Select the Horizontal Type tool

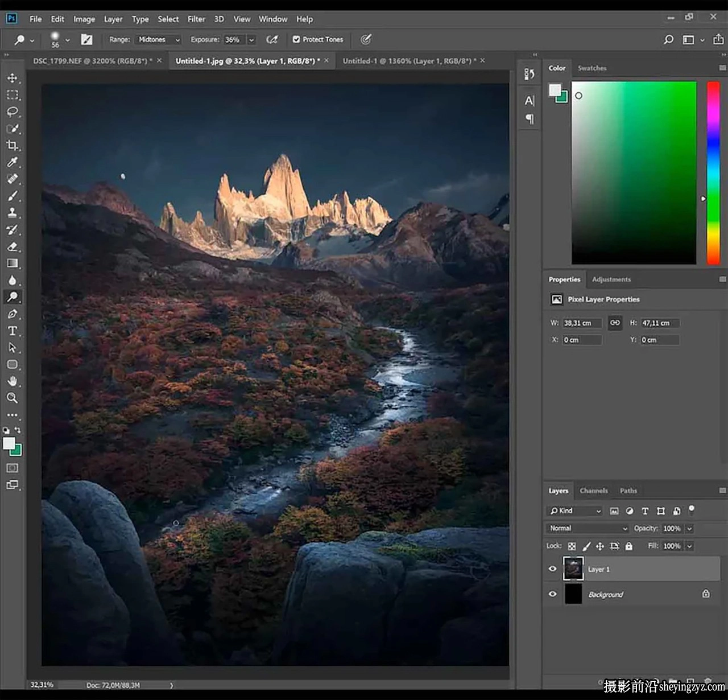click(13, 331)
